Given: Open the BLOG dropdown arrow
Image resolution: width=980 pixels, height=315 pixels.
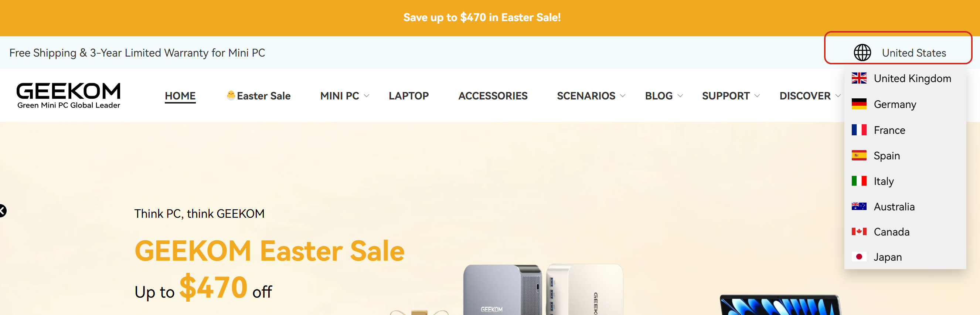Looking at the screenshot, I should coord(680,96).
